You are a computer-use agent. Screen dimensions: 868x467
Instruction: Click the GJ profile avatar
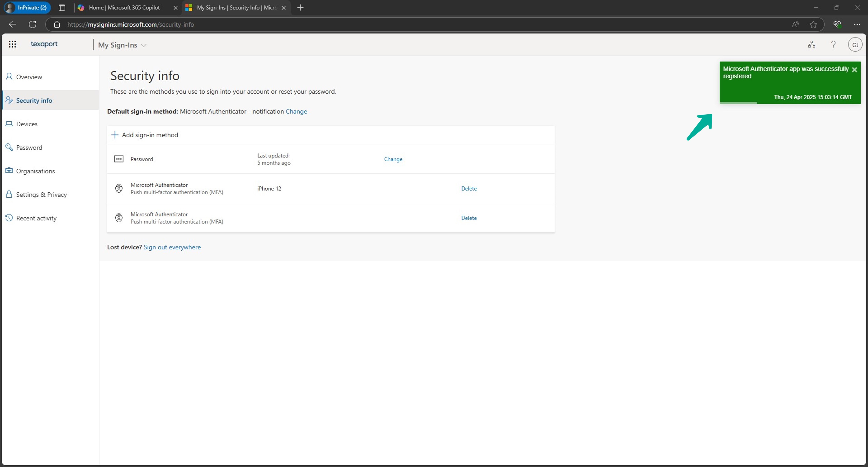coord(855,44)
